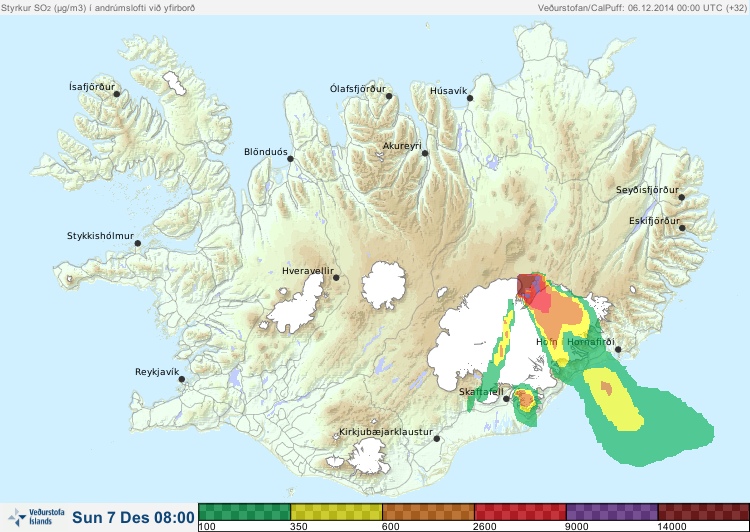This screenshot has width=750, height=532.
Task: Click the '9000' legend value
Action: point(577,527)
